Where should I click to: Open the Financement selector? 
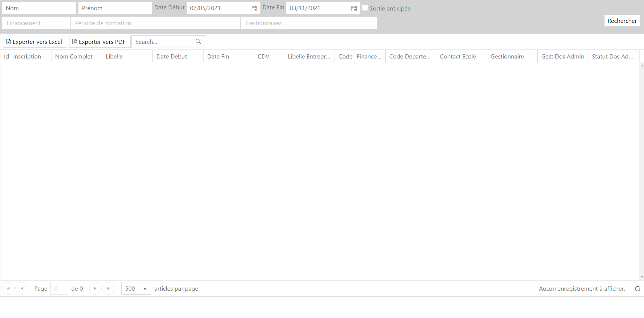point(36,23)
